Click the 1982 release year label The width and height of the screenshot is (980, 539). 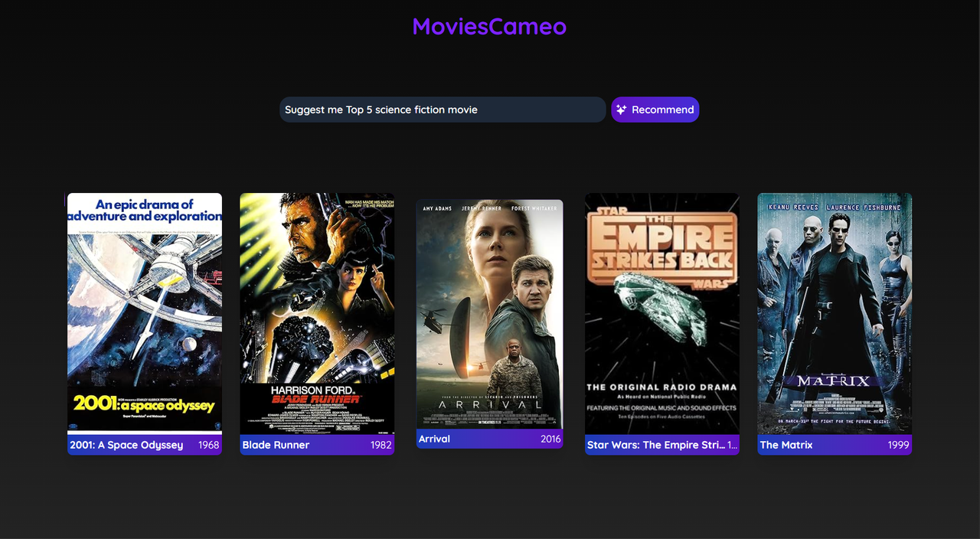click(381, 445)
